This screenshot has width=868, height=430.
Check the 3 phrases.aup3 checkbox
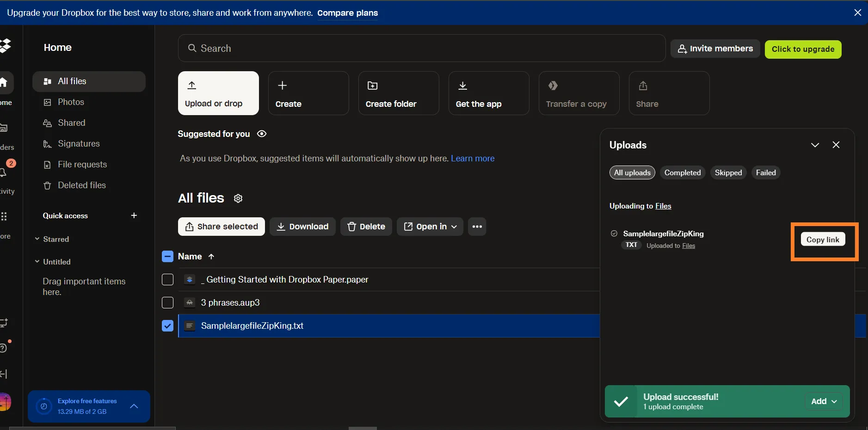167,303
